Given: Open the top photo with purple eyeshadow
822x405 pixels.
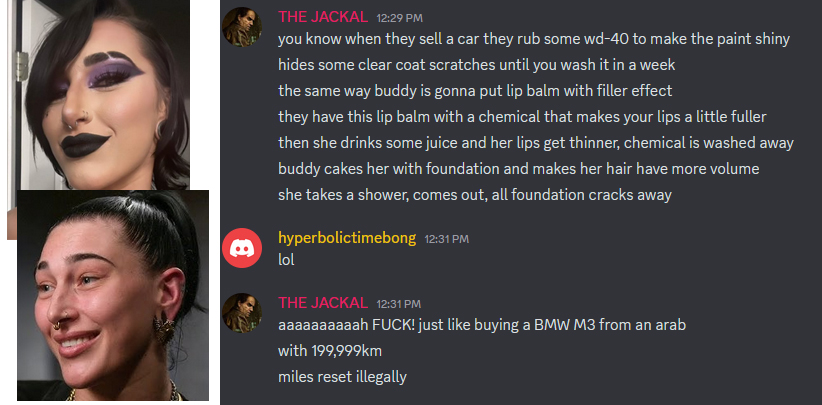Looking at the screenshot, I should pyautogui.click(x=99, y=95).
